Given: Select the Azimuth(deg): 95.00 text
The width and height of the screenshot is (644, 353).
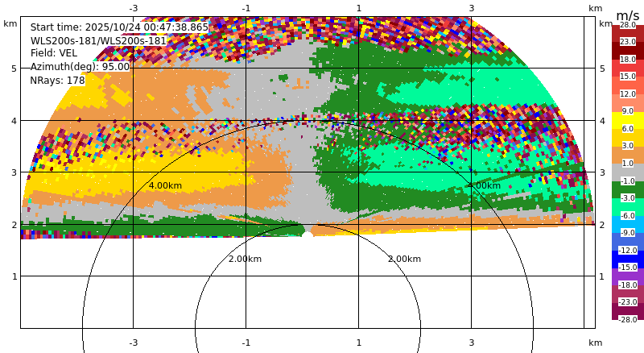Looking at the screenshot, I should (x=80, y=67).
